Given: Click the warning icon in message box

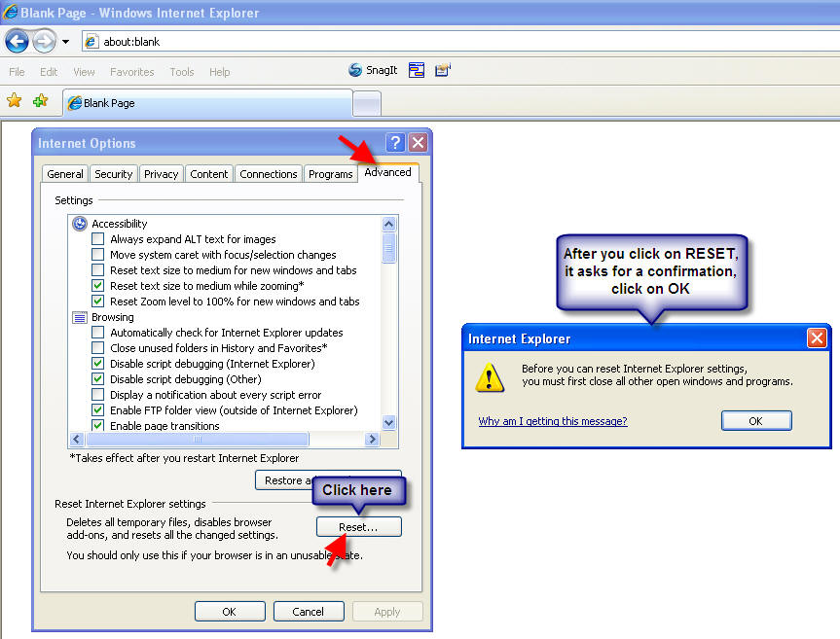Looking at the screenshot, I should point(490,377).
